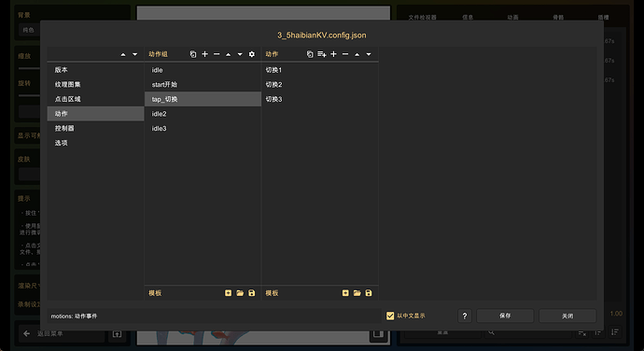Screen dimensions: 644x351
Task: Open template folder in 动作 模板 bar
Action: coord(357,293)
